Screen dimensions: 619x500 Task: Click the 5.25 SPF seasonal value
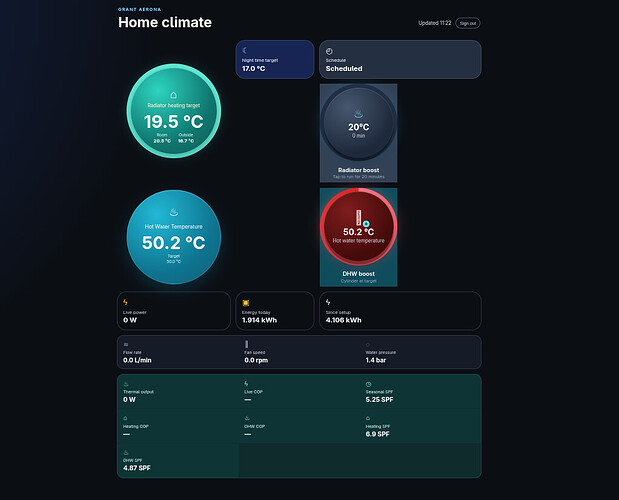[379, 400]
